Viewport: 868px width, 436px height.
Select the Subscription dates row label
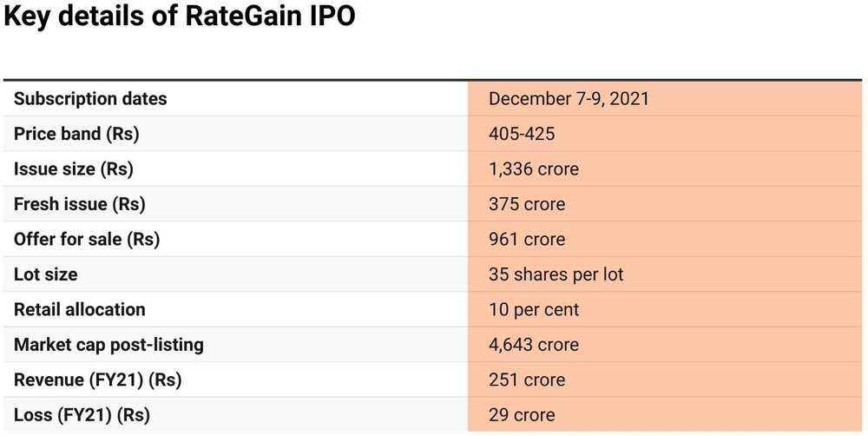[x=90, y=99]
